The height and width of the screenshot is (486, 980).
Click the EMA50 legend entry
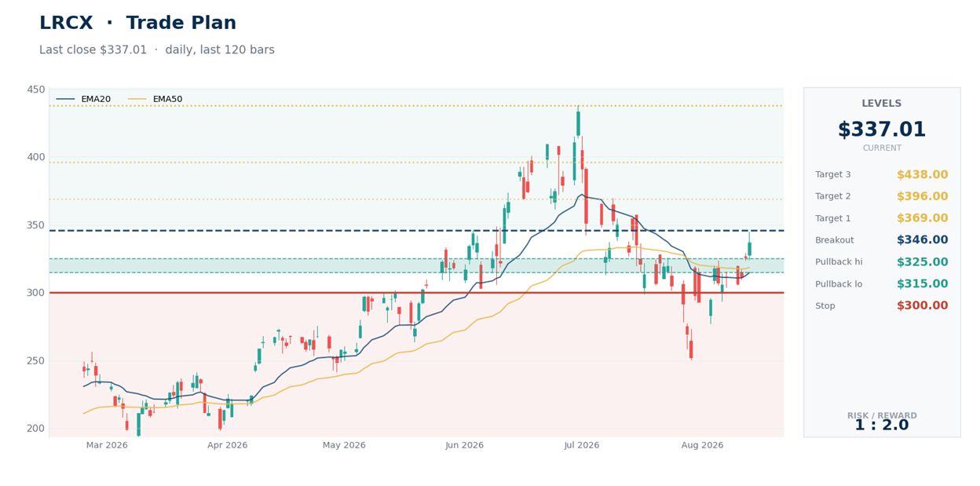click(155, 99)
